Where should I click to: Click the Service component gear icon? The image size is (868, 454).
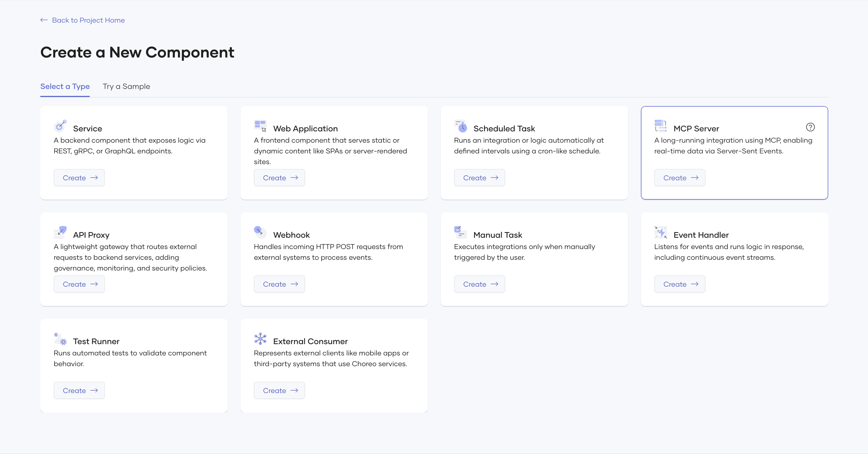tap(60, 126)
